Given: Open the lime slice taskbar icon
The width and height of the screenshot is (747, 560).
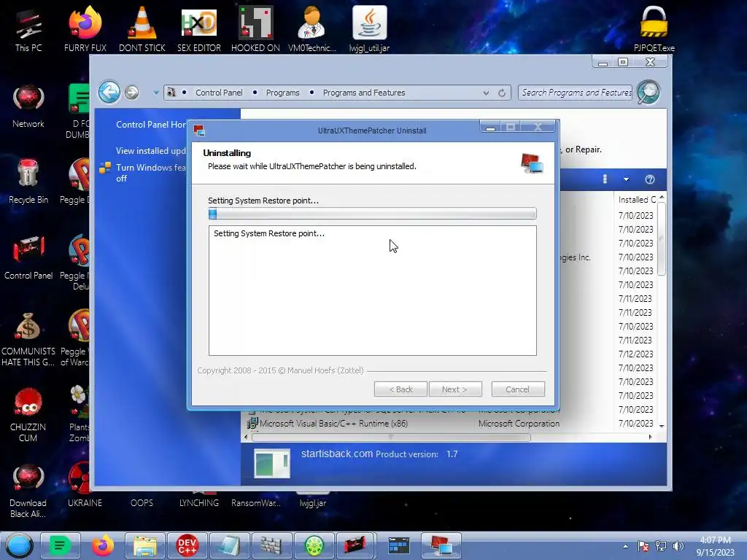Looking at the screenshot, I should pos(314,545).
